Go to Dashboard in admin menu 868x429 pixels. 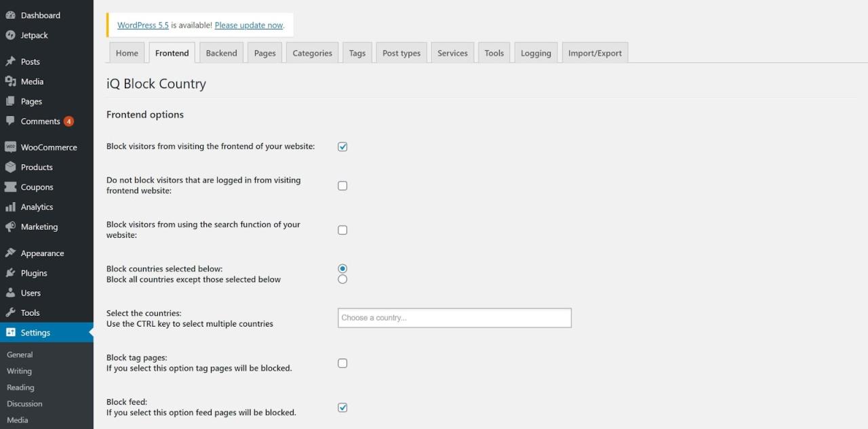tap(47, 15)
